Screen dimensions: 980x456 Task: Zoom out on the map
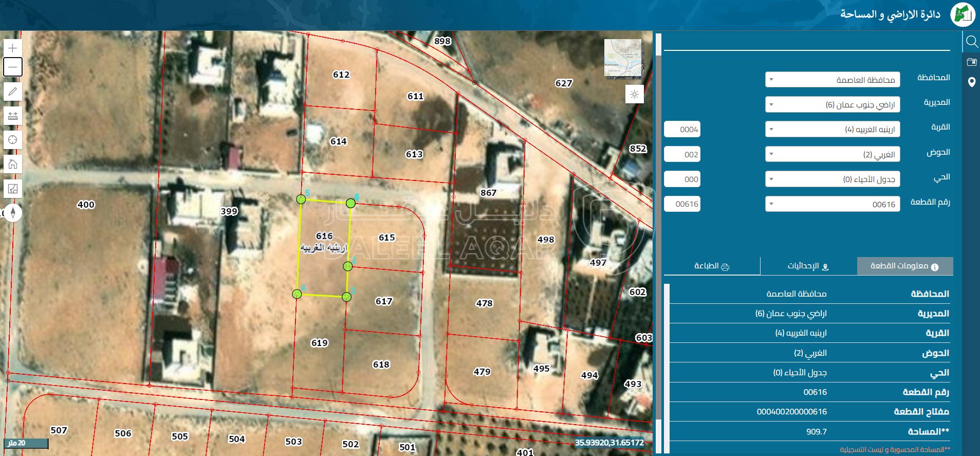point(13,67)
